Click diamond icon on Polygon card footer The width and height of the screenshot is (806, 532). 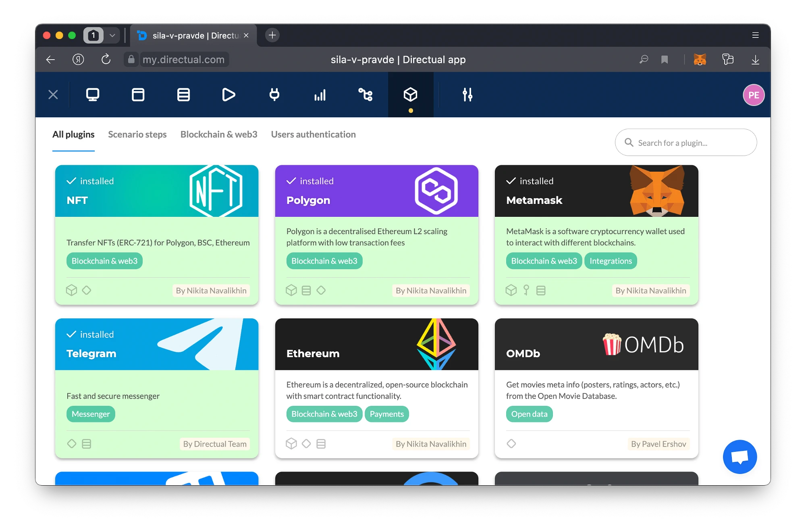click(321, 290)
